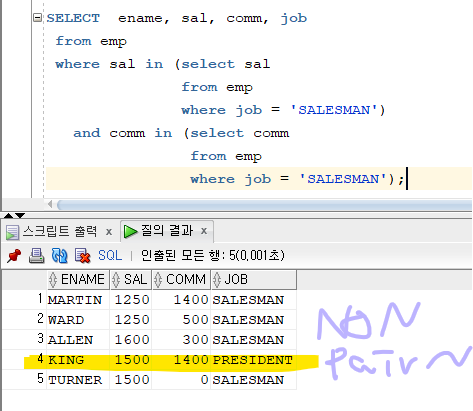Click the fetched rows status text

(x=213, y=256)
